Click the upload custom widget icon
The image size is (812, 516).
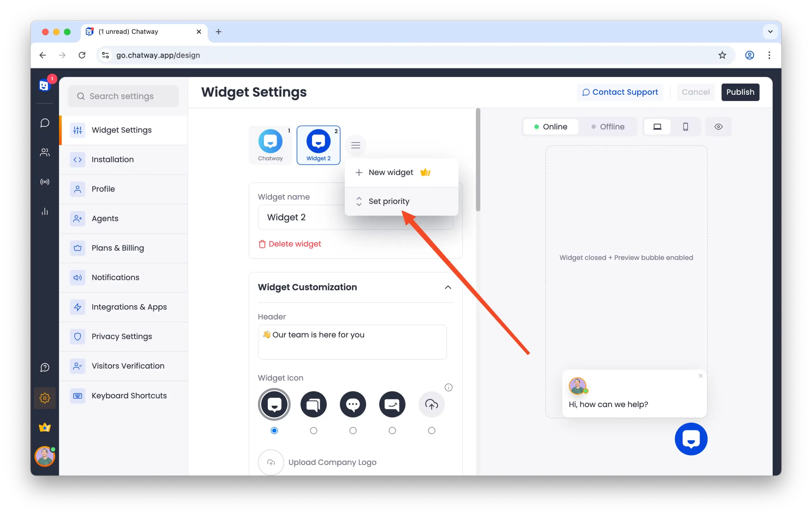pos(431,404)
